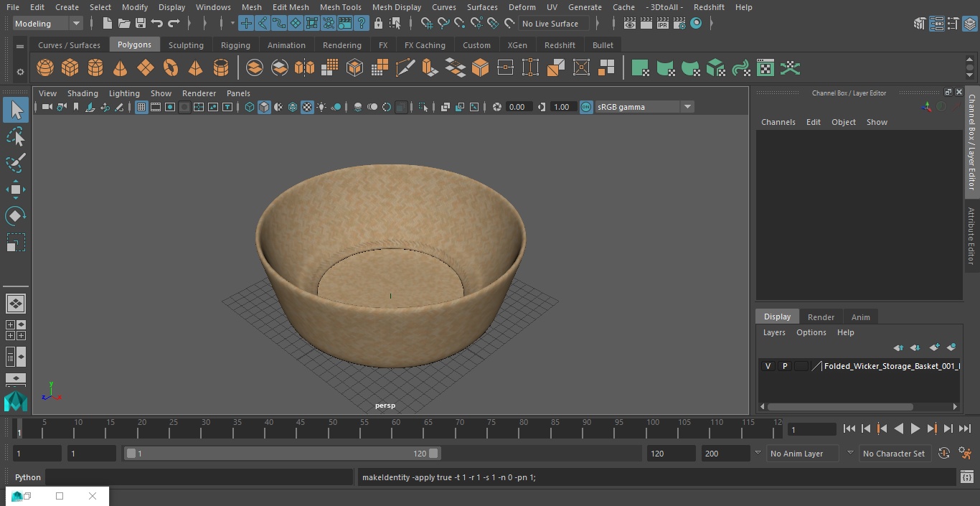This screenshot has height=506, width=980.
Task: Activate the Move tool
Action: [x=16, y=189]
